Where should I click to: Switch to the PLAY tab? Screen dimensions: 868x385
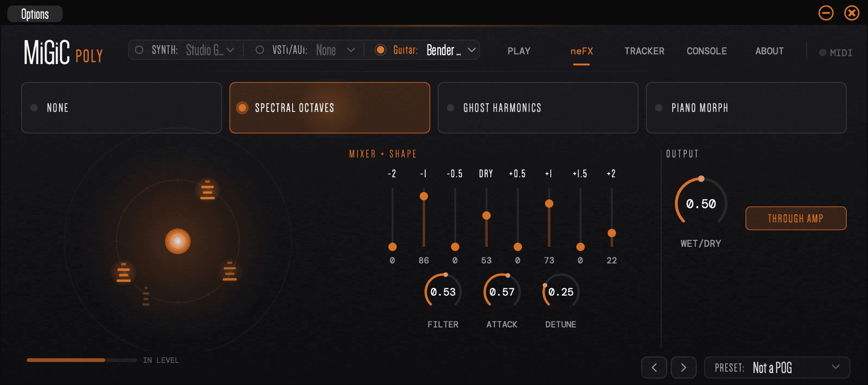click(x=519, y=51)
